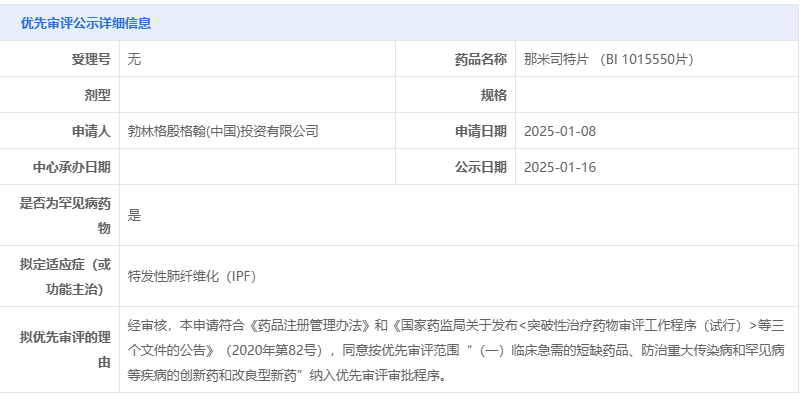
Task: Click the 受理号 value 无
Action: [134, 59]
